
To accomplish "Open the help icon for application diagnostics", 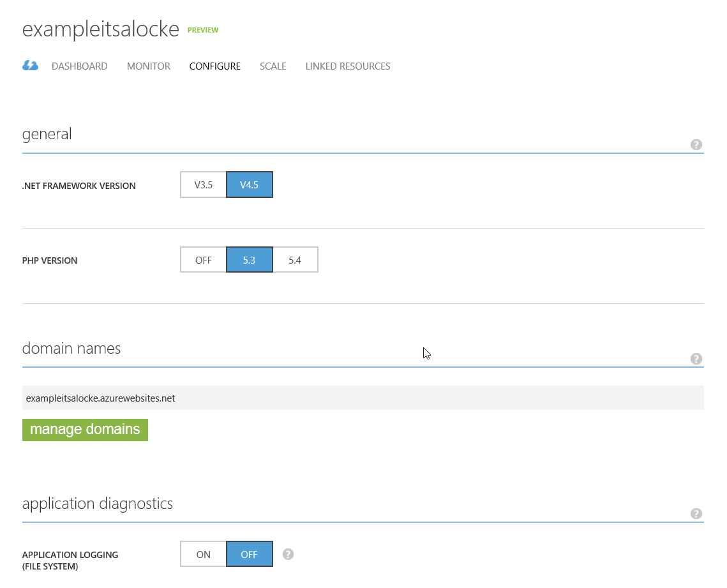I will pos(696,513).
